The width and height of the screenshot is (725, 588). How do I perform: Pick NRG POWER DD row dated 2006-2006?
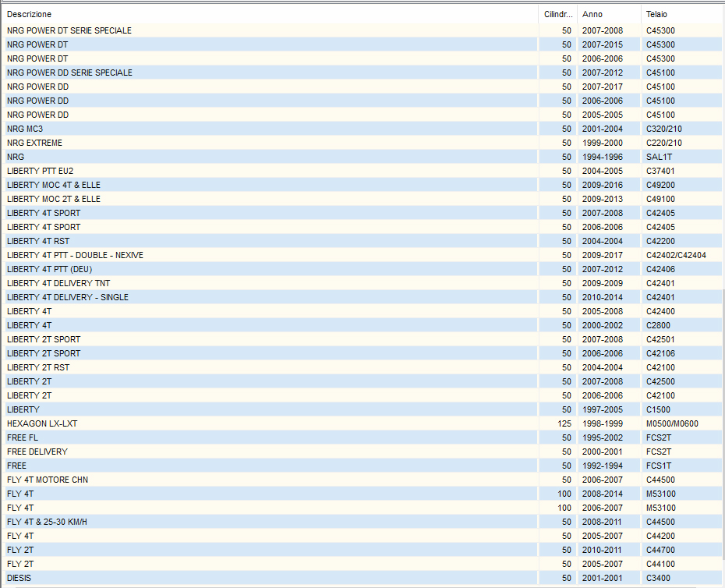[x=362, y=101]
